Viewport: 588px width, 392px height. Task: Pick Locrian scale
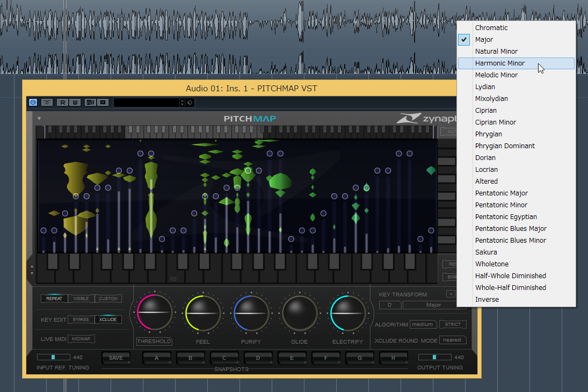tap(517, 170)
